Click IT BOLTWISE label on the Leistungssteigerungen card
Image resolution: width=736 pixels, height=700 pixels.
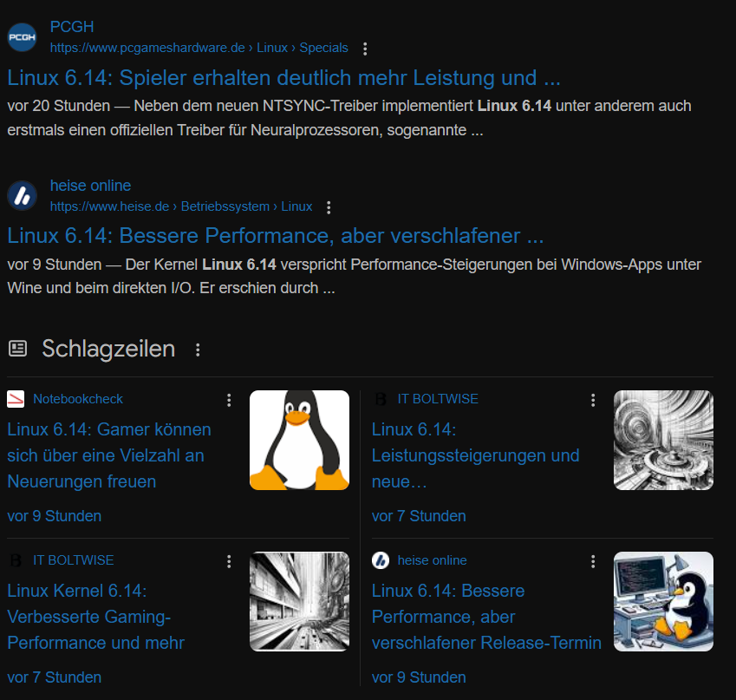(x=438, y=399)
